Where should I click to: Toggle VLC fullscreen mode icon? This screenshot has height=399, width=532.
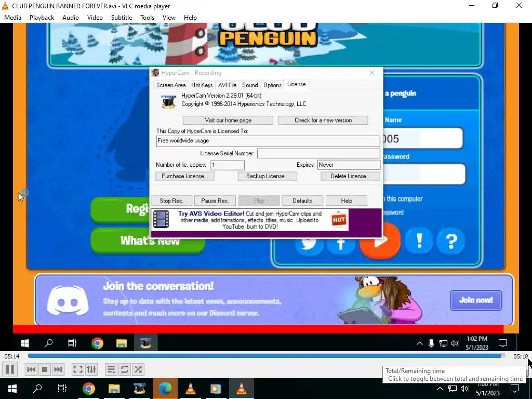[x=78, y=369]
